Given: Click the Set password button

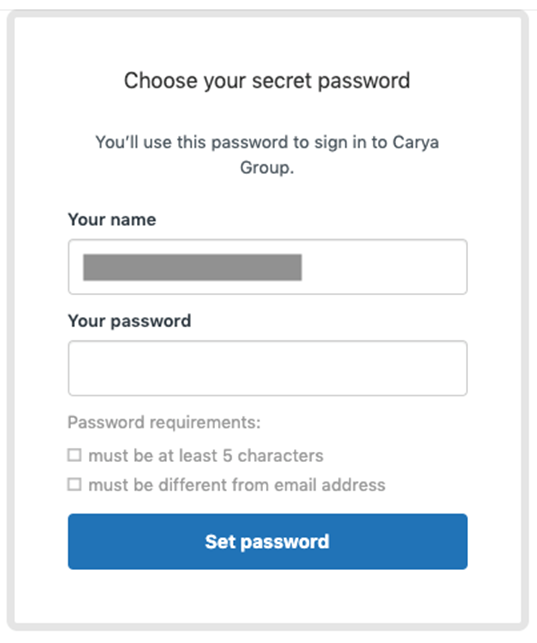Looking at the screenshot, I should (x=267, y=541).
